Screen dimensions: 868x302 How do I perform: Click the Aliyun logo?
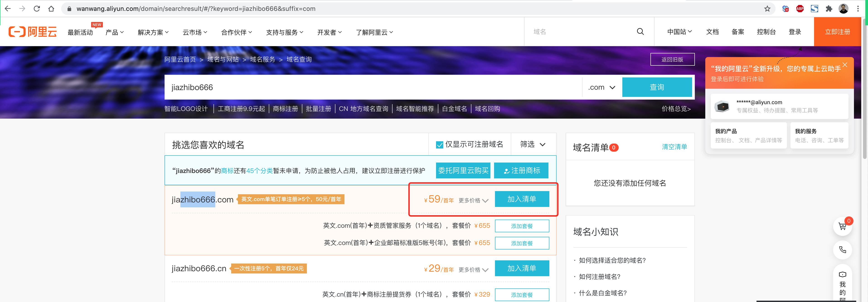33,32
